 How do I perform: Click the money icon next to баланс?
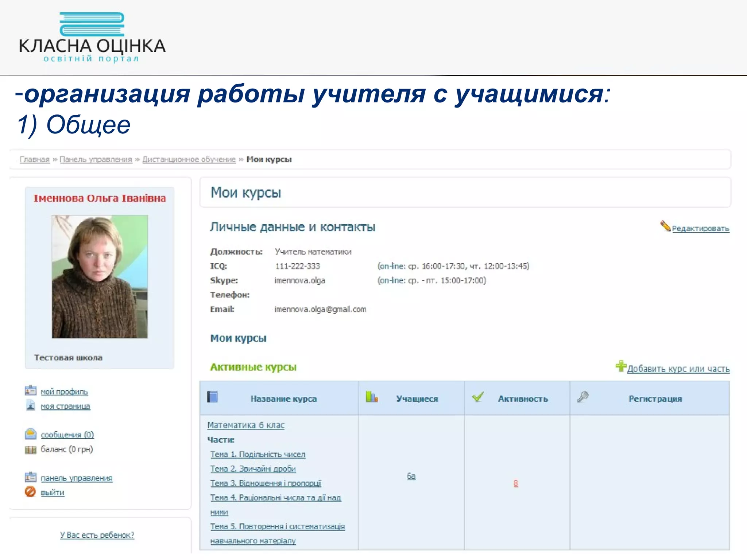(x=31, y=450)
